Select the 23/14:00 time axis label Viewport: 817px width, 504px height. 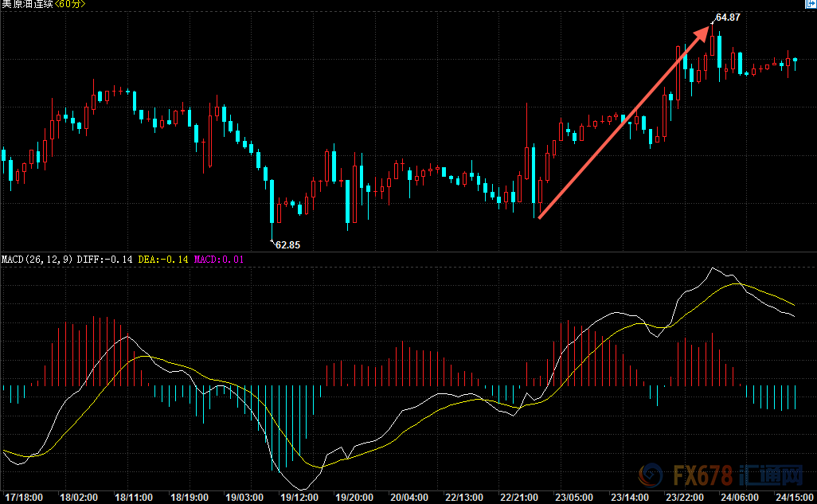[629, 497]
